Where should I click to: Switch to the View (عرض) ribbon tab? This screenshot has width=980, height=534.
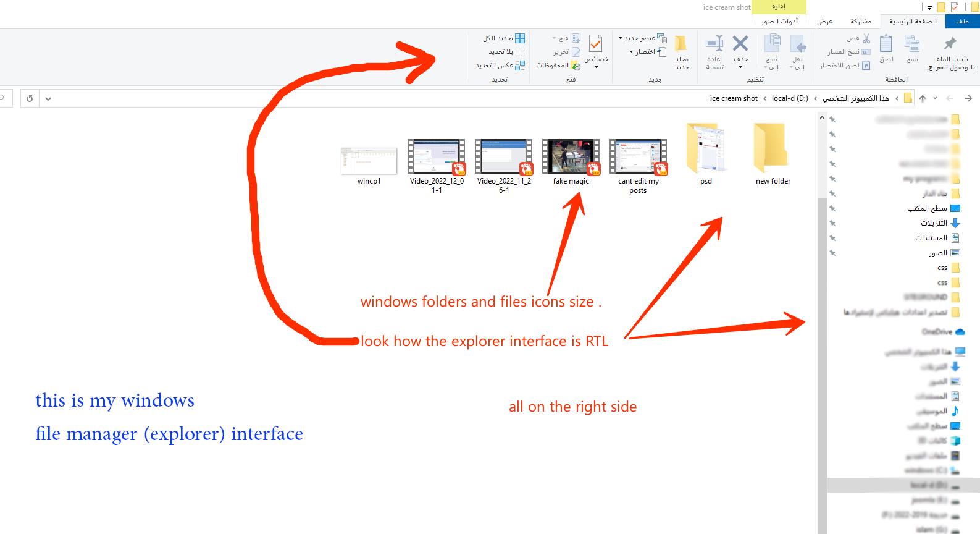tap(824, 22)
